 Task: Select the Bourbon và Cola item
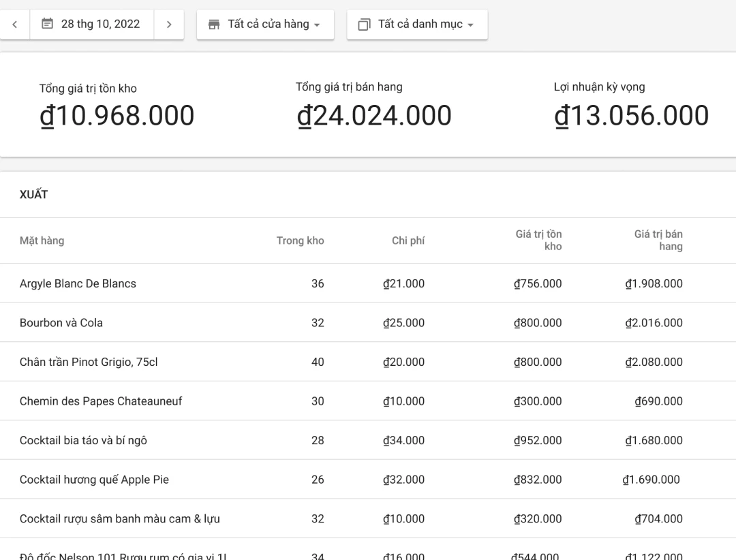[61, 323]
